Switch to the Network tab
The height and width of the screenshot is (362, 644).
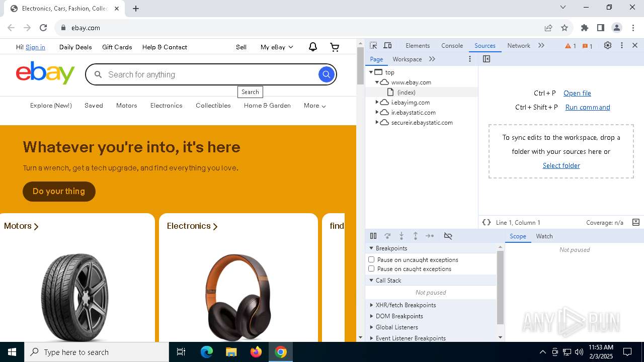pyautogui.click(x=519, y=46)
